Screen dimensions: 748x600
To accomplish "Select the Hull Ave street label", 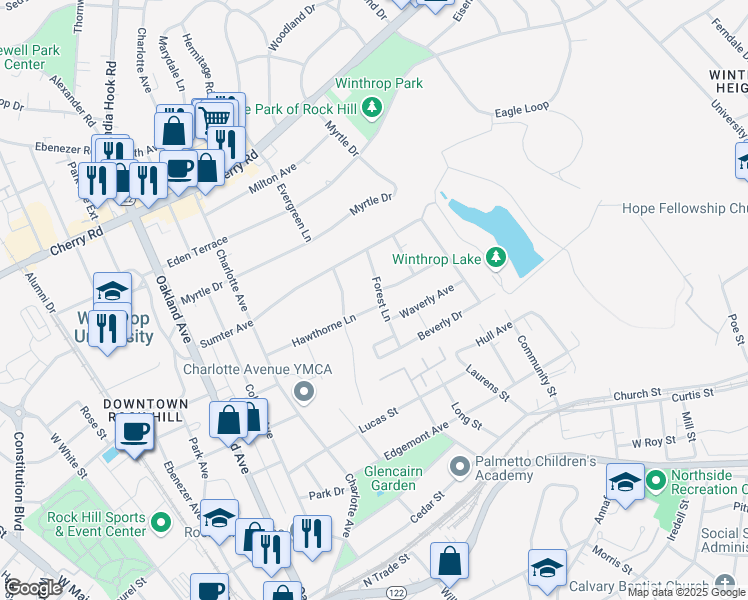I will point(494,334).
